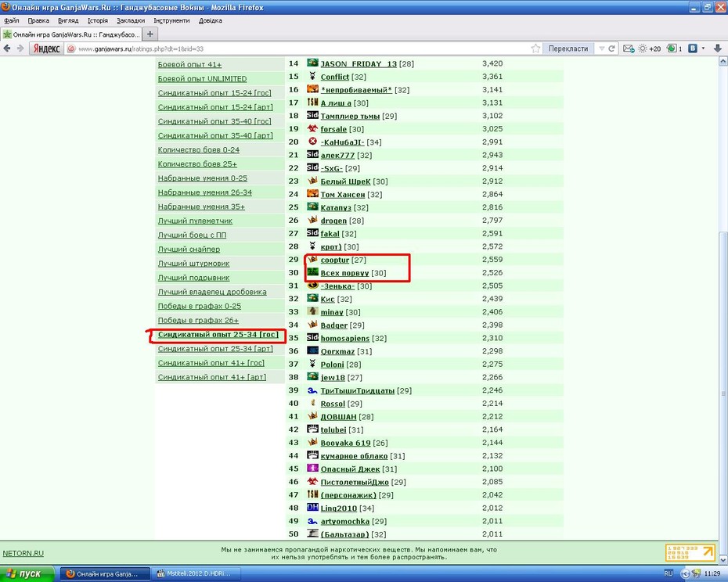Open player Booyaka 619 profile
Viewport: 728px width, 582px height.
click(345, 443)
